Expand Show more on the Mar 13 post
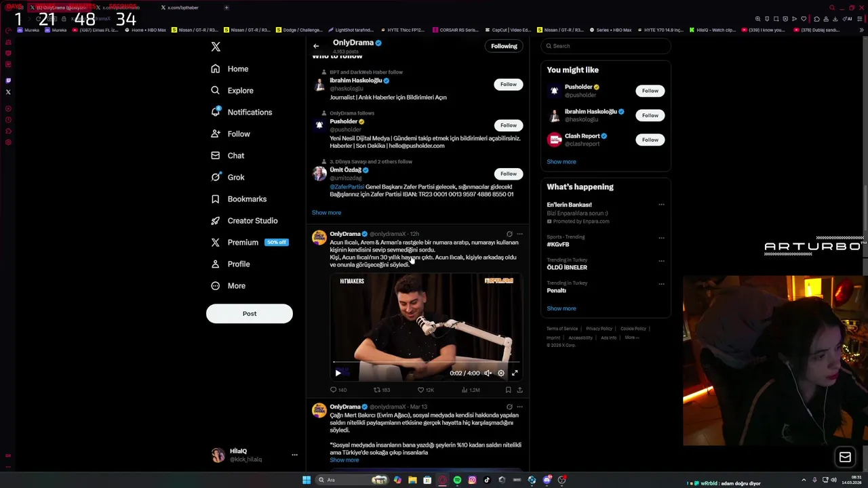868x488 pixels. click(x=344, y=460)
